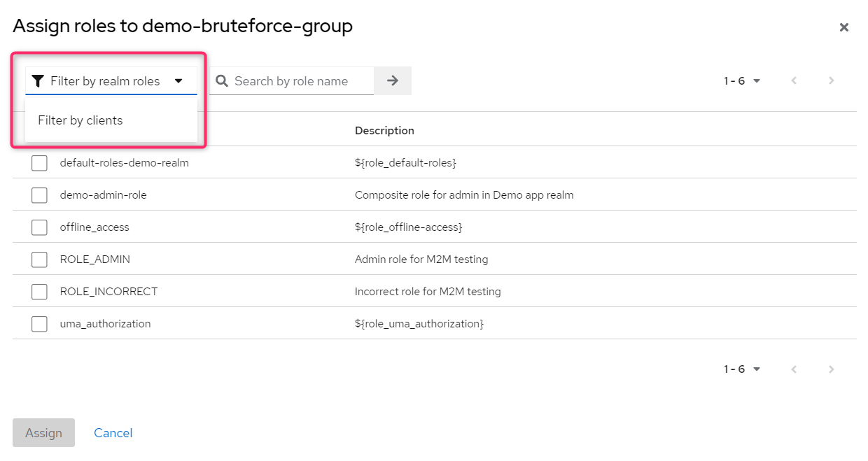Expand the bottom 1 - 6 pagination dropdown
The height and width of the screenshot is (461, 868).
pyautogui.click(x=742, y=369)
